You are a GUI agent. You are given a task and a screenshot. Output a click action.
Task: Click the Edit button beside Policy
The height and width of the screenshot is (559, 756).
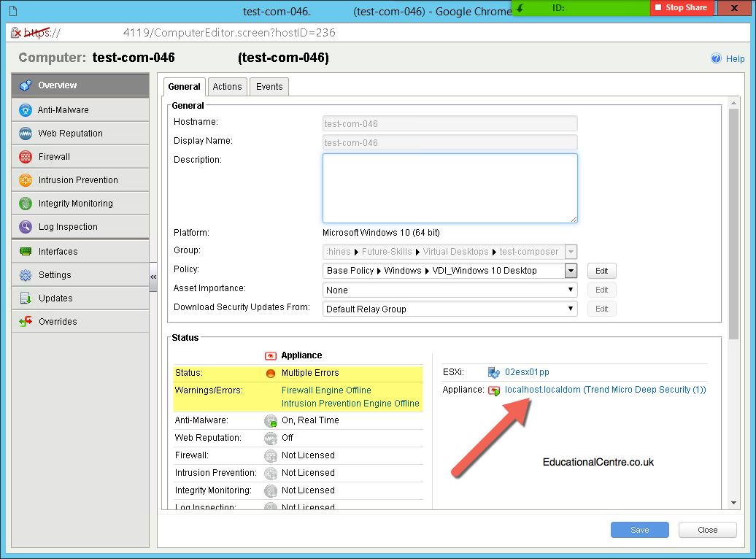click(602, 271)
